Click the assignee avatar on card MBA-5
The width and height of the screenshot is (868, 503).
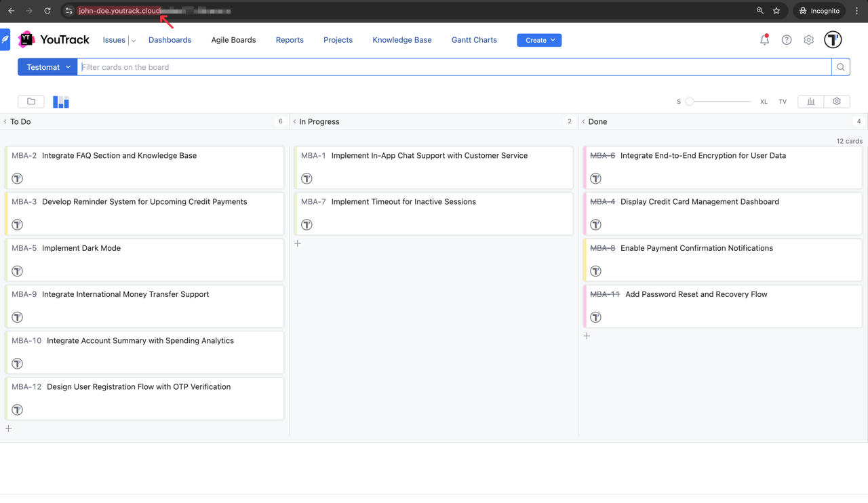coord(18,270)
